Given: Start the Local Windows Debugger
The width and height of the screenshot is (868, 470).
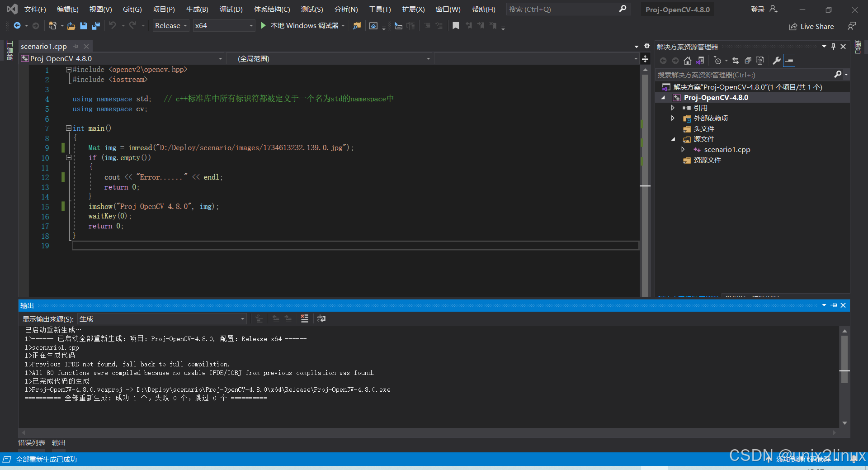Looking at the screenshot, I should tap(302, 26).
